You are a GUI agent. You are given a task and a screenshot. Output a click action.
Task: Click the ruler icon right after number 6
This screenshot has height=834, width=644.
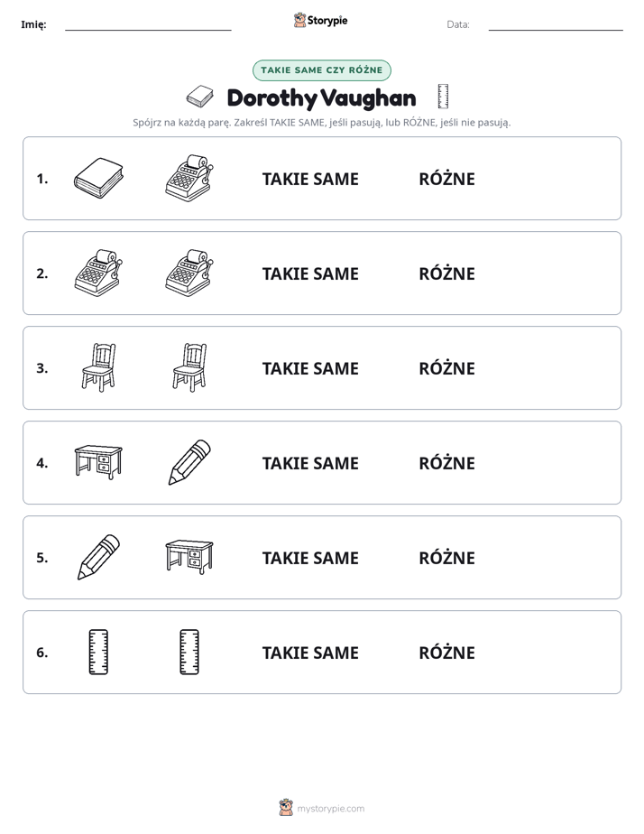click(98, 652)
